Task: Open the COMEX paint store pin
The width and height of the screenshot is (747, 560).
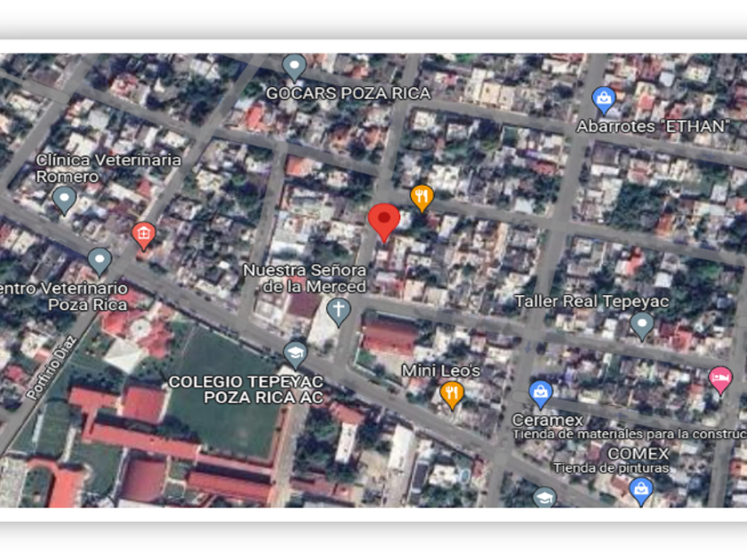Action: [x=641, y=492]
